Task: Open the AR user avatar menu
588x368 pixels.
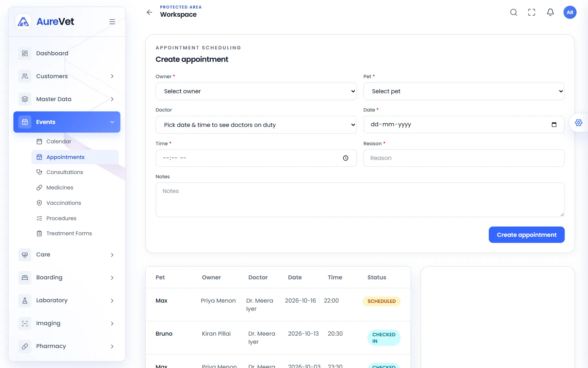Action: point(570,12)
